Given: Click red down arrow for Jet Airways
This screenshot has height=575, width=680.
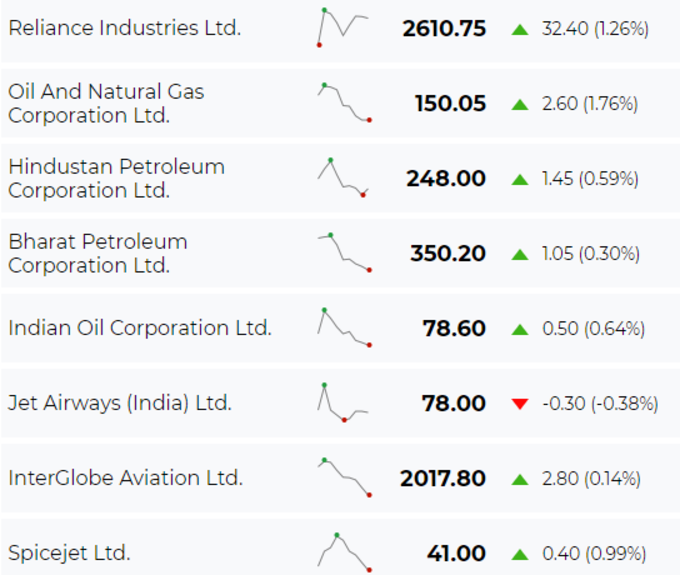Looking at the screenshot, I should (x=520, y=404).
